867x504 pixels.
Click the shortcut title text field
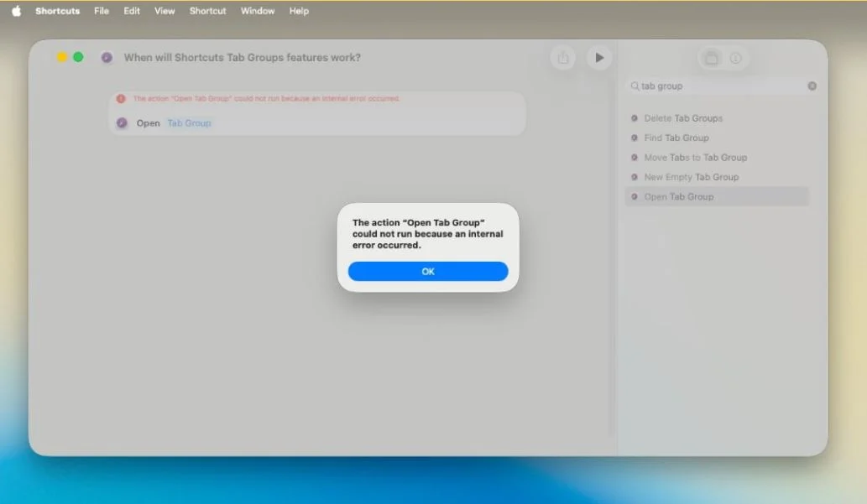pyautogui.click(x=243, y=58)
